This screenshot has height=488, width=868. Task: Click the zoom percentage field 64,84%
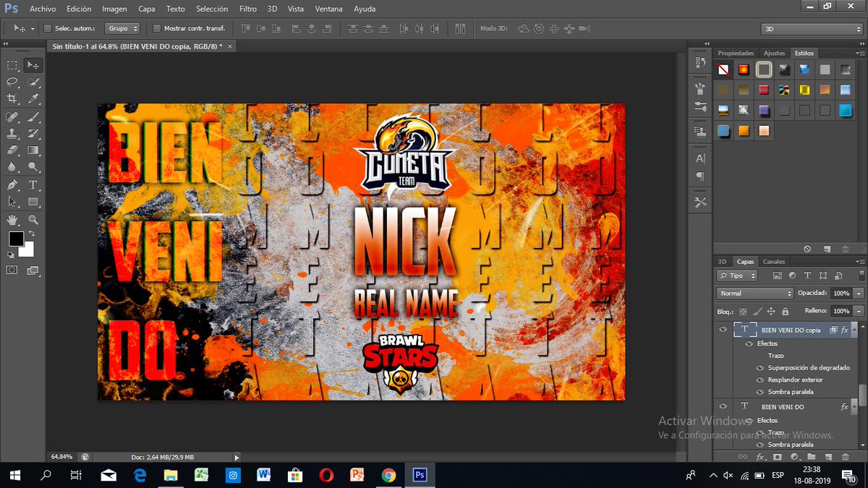click(x=62, y=457)
